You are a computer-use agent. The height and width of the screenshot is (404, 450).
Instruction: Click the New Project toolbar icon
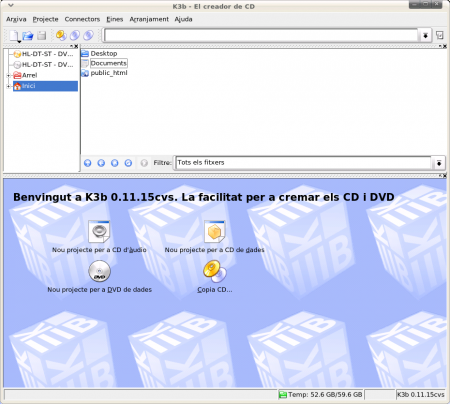pos(14,36)
